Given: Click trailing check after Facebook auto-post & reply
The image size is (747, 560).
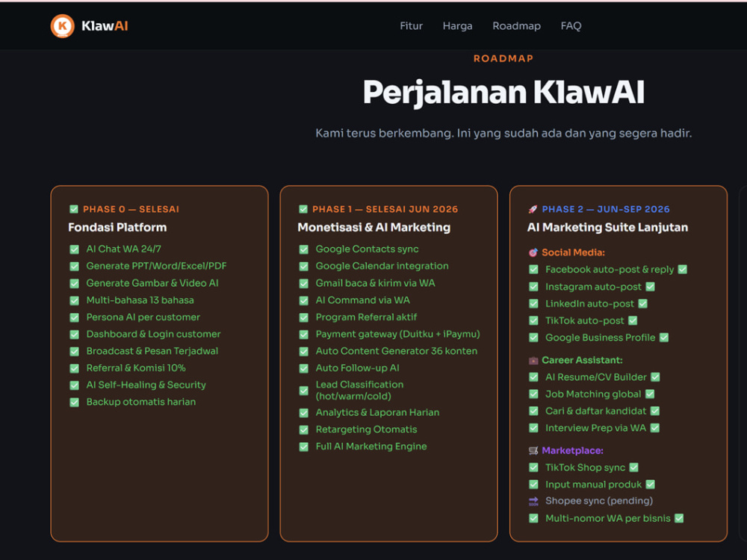Looking at the screenshot, I should [683, 270].
